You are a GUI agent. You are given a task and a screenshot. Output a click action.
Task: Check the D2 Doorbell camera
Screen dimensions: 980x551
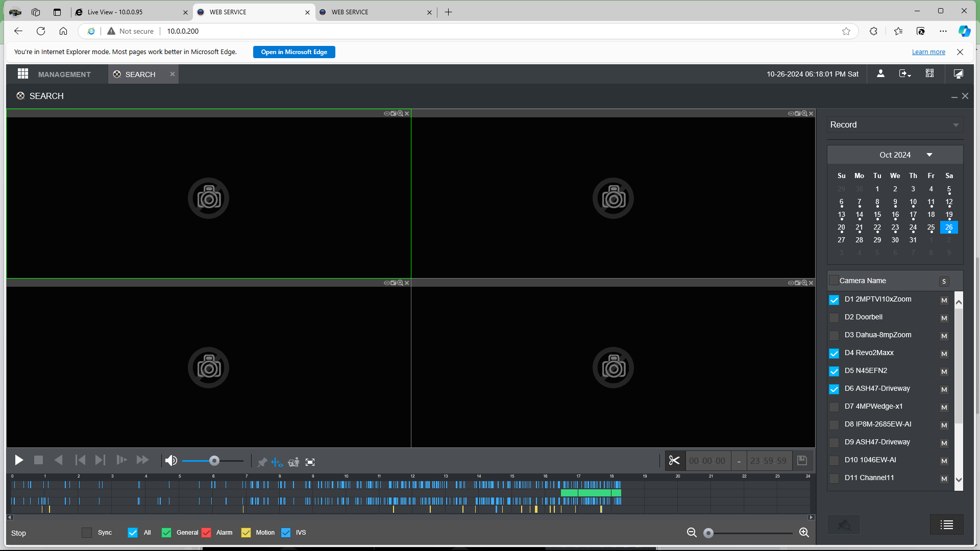tap(834, 318)
